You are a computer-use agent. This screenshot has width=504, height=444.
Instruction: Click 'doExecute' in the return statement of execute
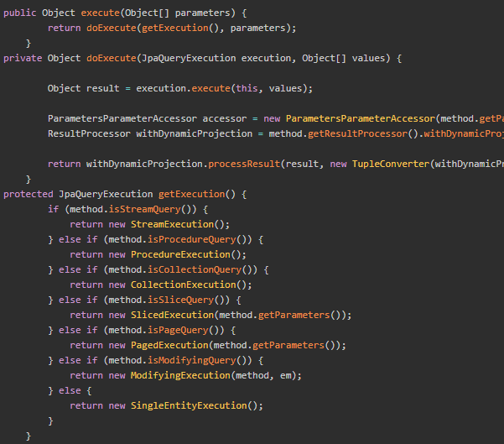tap(112, 28)
